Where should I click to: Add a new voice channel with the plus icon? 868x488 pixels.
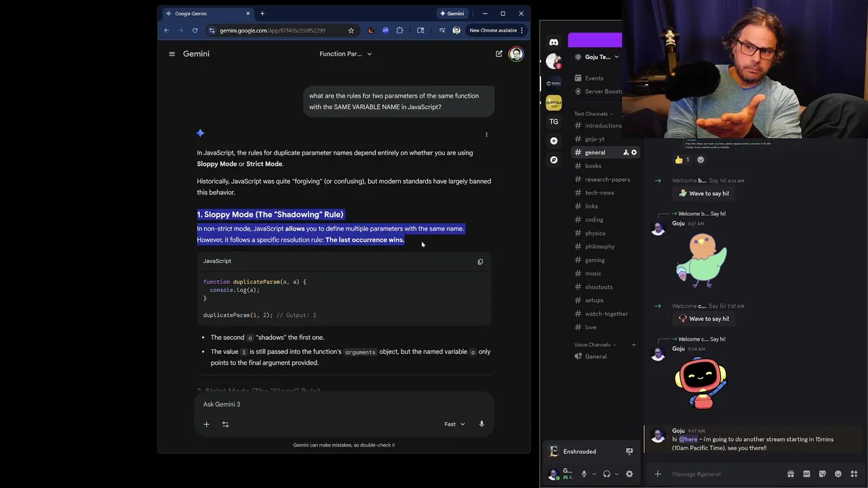pyautogui.click(x=634, y=345)
